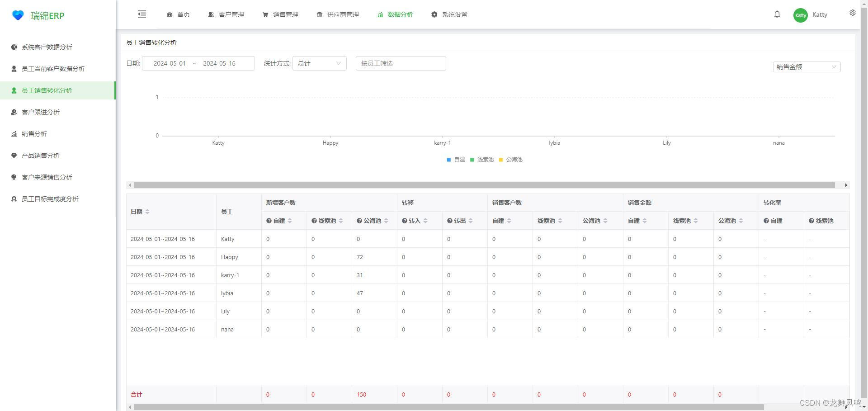Toggle the 公海池 series in the chart legend
This screenshot has width=868, height=411.
(510, 160)
